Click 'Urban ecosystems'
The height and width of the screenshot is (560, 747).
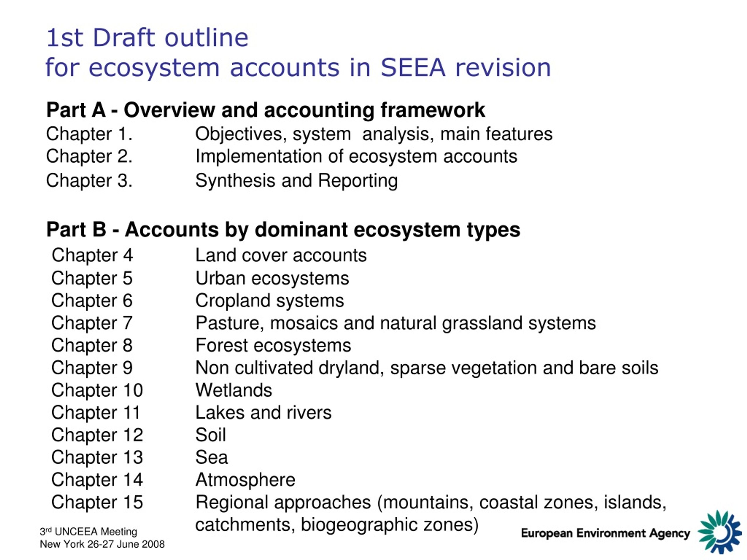(x=272, y=279)
